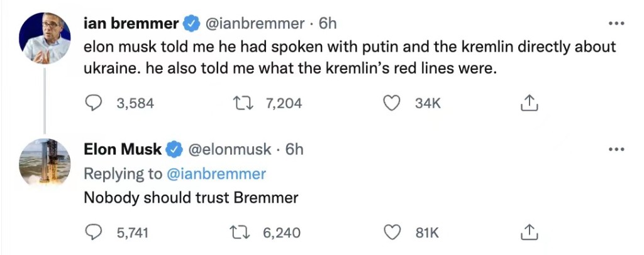644x255 pixels.
Task: Share ian bremmer's tweet
Action: [529, 103]
